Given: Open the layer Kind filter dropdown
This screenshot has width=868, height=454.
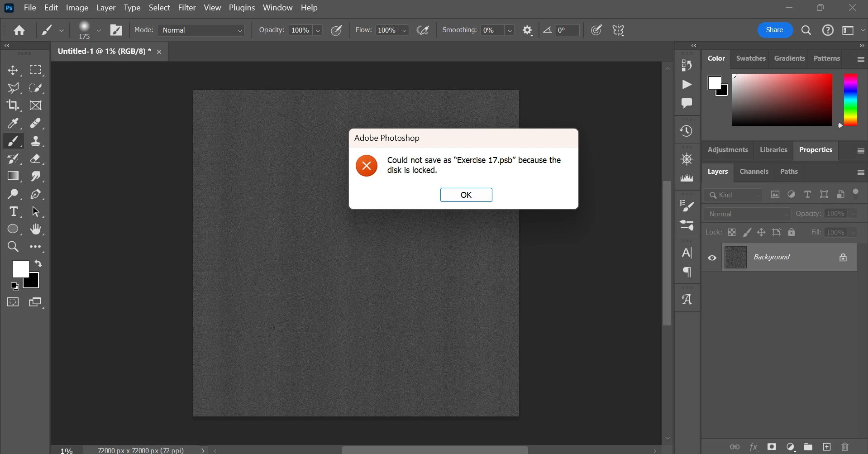Looking at the screenshot, I should (734, 195).
